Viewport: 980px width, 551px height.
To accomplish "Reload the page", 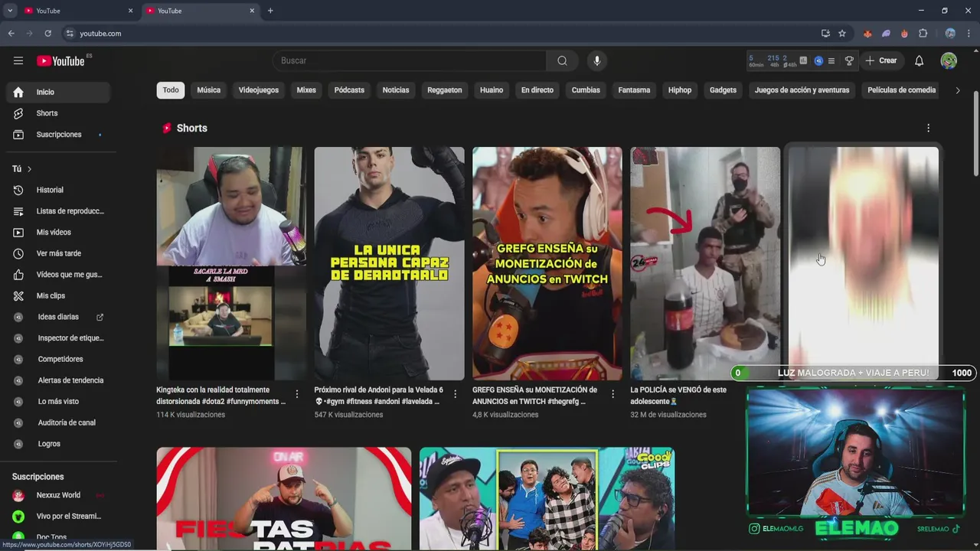I will 47,34.
